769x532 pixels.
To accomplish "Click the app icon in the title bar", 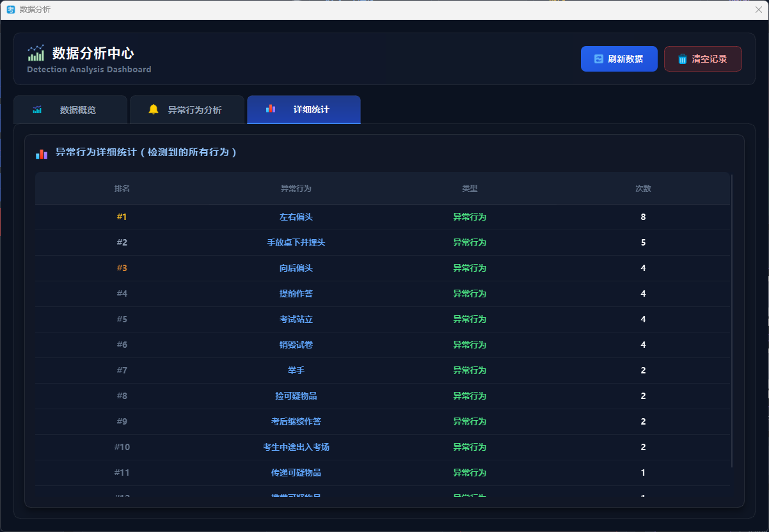I will (x=10, y=10).
